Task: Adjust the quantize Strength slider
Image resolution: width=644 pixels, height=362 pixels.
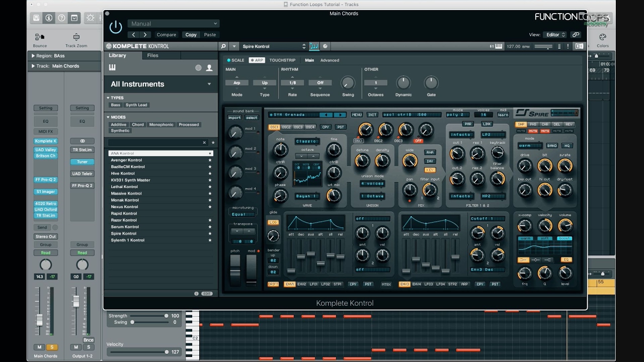Action: 149,316
